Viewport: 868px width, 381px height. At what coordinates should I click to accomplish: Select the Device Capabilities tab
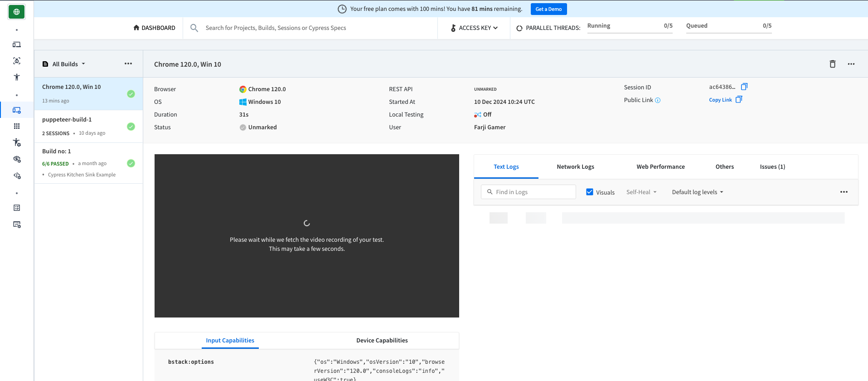(x=382, y=340)
